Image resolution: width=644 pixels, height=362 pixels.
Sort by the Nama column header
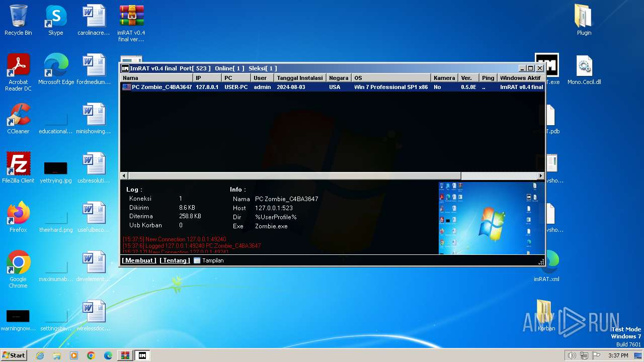tap(156, 78)
